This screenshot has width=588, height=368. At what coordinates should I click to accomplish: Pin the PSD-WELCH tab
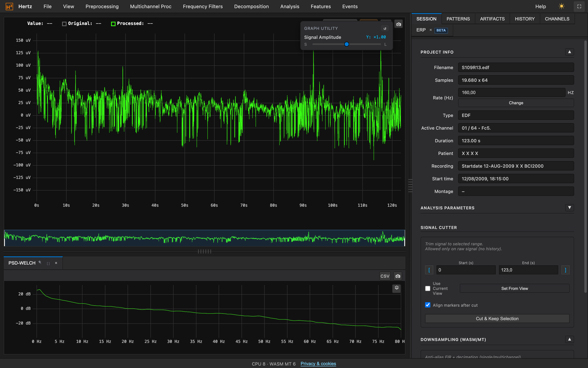[40, 262]
